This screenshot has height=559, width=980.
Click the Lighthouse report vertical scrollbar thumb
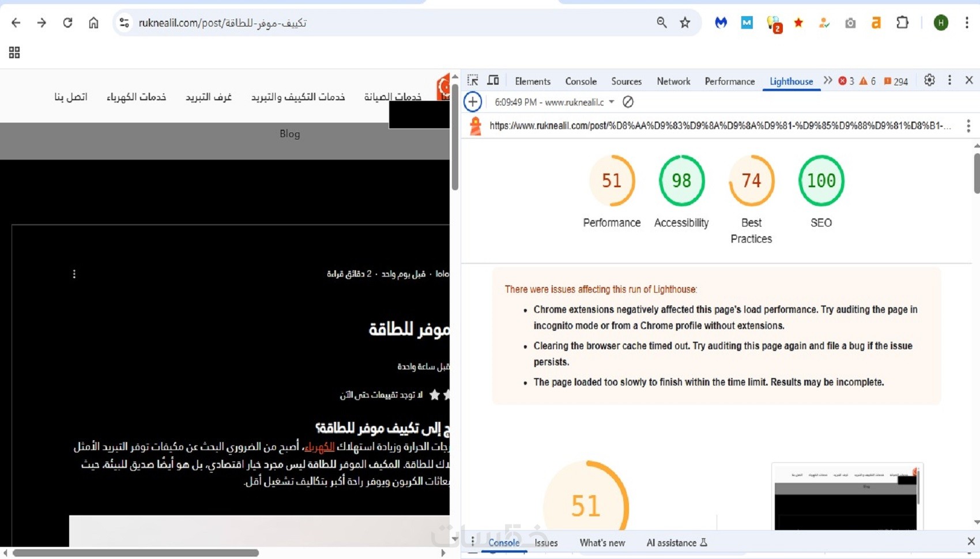pyautogui.click(x=977, y=173)
